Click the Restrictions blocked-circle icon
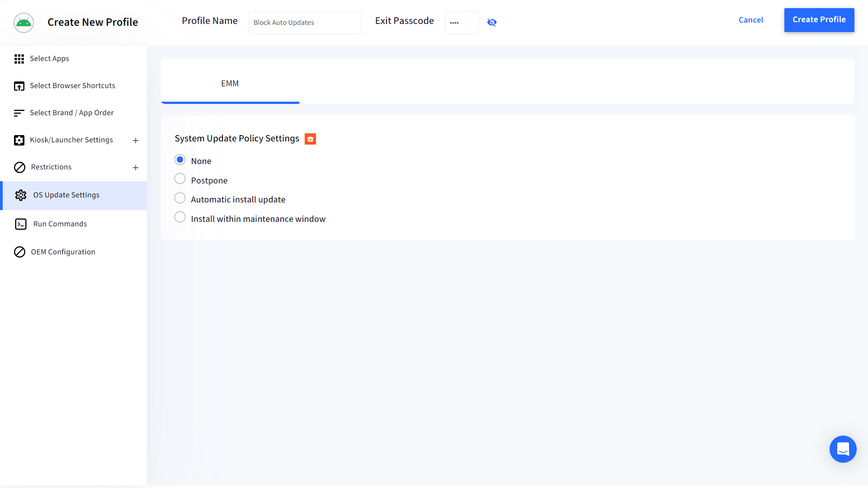The height and width of the screenshot is (488, 868). tap(19, 167)
